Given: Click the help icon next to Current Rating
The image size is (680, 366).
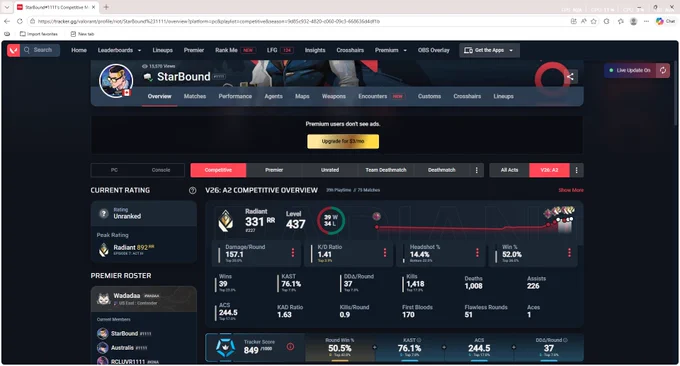Looking at the screenshot, I should 193,190.
